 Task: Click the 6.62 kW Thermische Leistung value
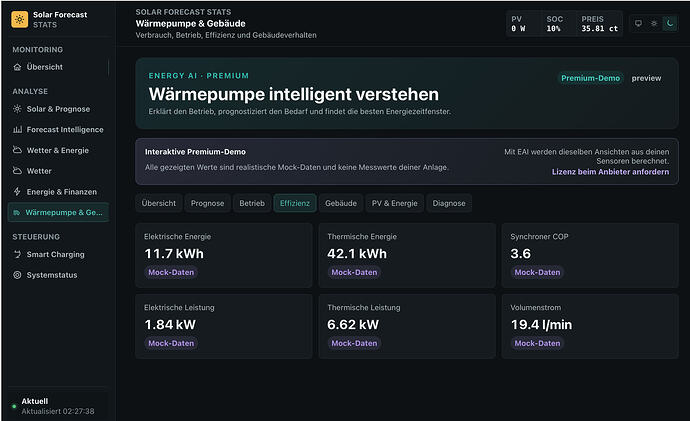[x=353, y=325]
